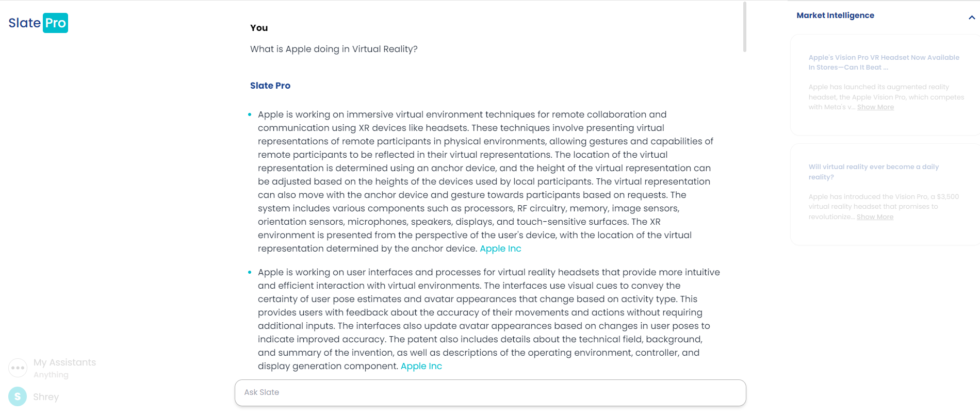This screenshot has width=980, height=415.
Task: Show more of the Vision Pro headset summary
Action: click(875, 107)
